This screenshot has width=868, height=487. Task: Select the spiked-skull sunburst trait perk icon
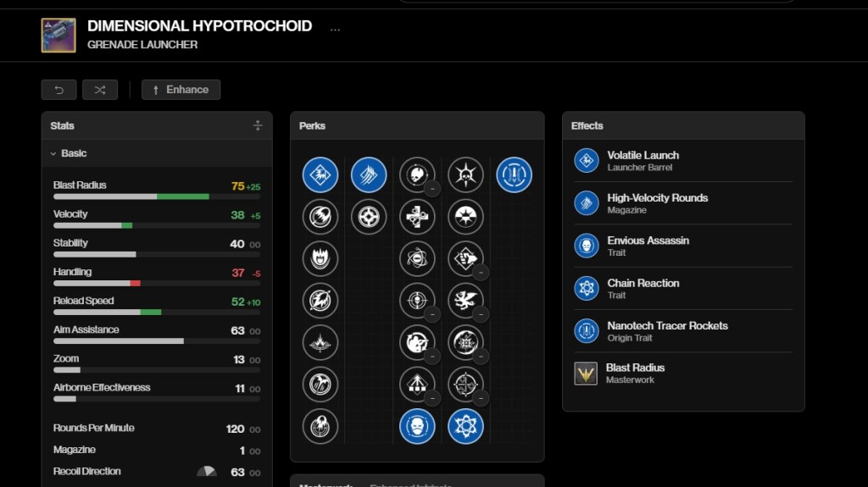[x=465, y=174]
